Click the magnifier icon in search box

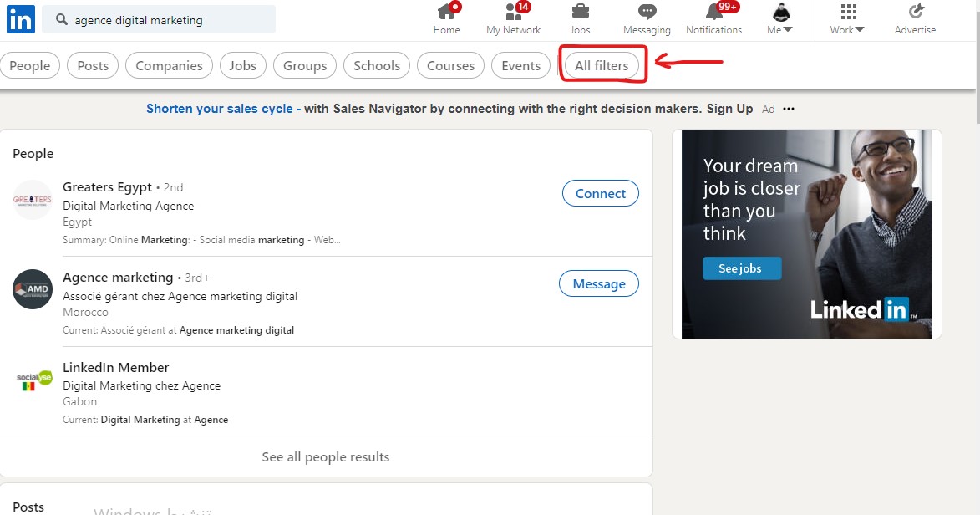coord(61,19)
